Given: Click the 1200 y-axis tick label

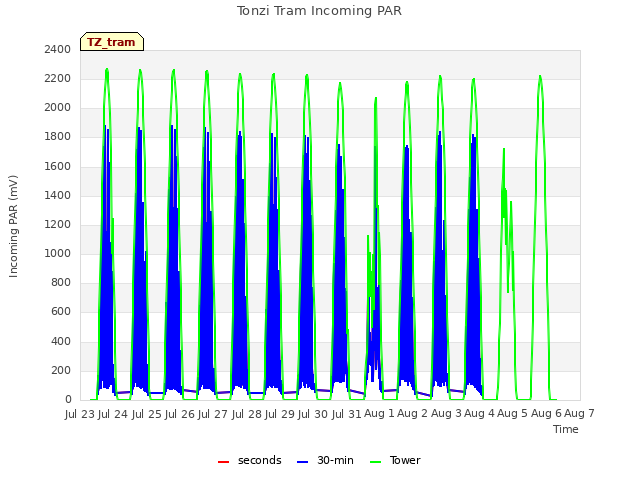Looking at the screenshot, I should tap(58, 224).
